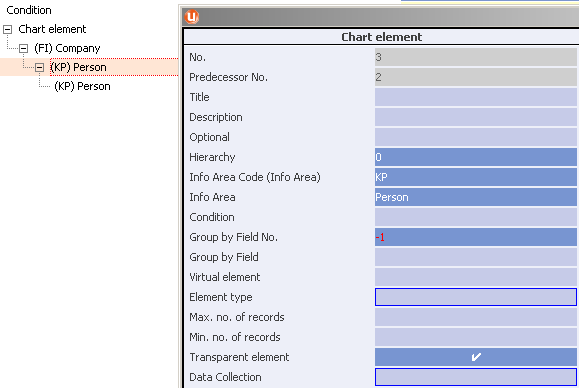Collapse the (FI) Company tree node
579x388 pixels.
pos(23,48)
